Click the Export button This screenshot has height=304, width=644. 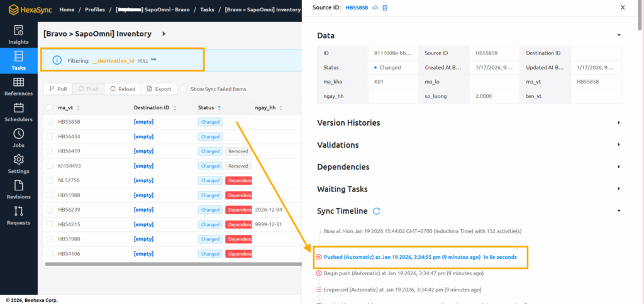point(159,89)
